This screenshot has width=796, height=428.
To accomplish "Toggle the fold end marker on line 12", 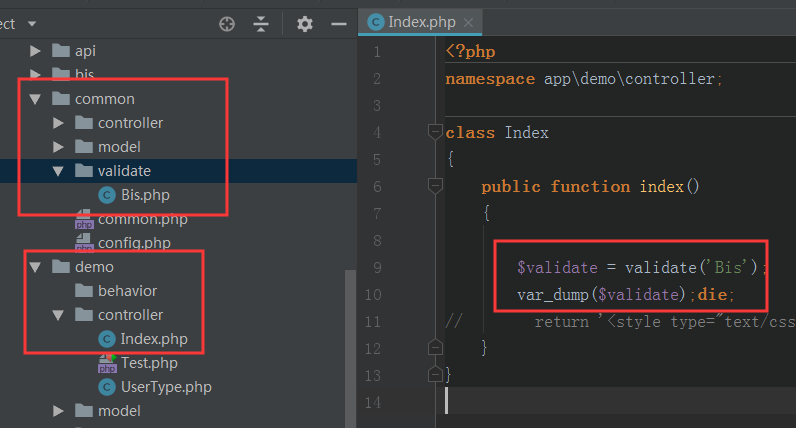I will 435,347.
